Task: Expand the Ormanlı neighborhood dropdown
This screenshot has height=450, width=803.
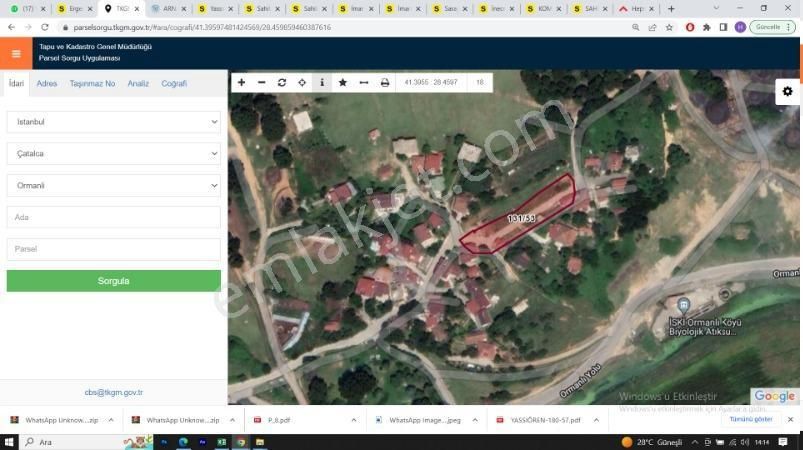Action: point(114,185)
